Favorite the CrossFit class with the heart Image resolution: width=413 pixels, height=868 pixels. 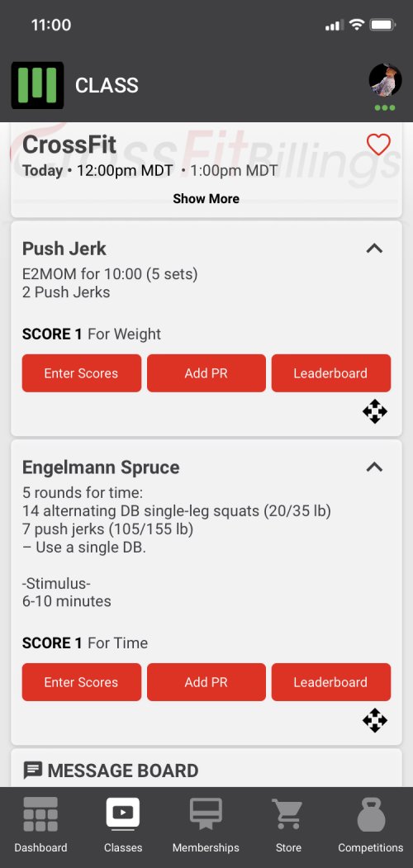click(378, 145)
